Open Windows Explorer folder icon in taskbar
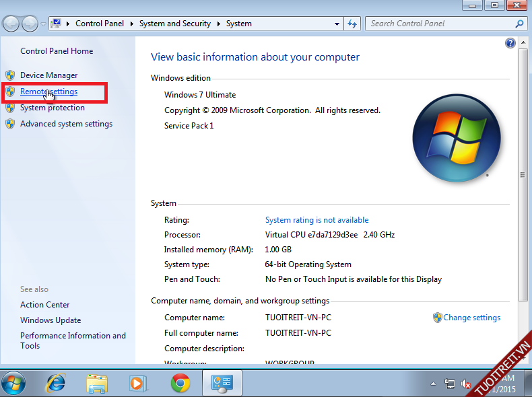This screenshot has width=532, height=397. (97, 383)
